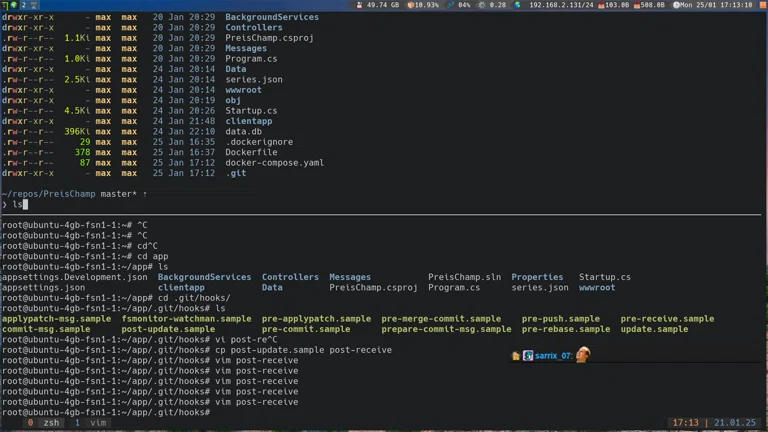Click the clientapp directory in upper listing
Viewport: 768px width, 432px height.
[x=249, y=121]
